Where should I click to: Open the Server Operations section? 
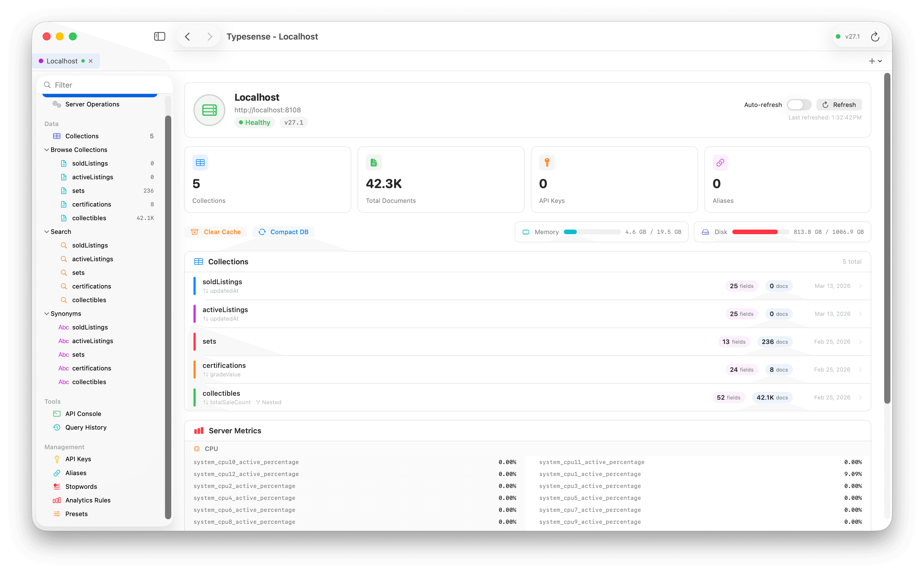[92, 104]
